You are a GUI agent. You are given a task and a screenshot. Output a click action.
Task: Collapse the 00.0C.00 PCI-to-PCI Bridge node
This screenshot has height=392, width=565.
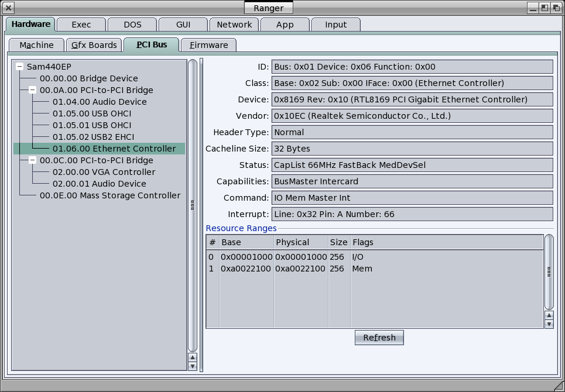click(x=33, y=160)
